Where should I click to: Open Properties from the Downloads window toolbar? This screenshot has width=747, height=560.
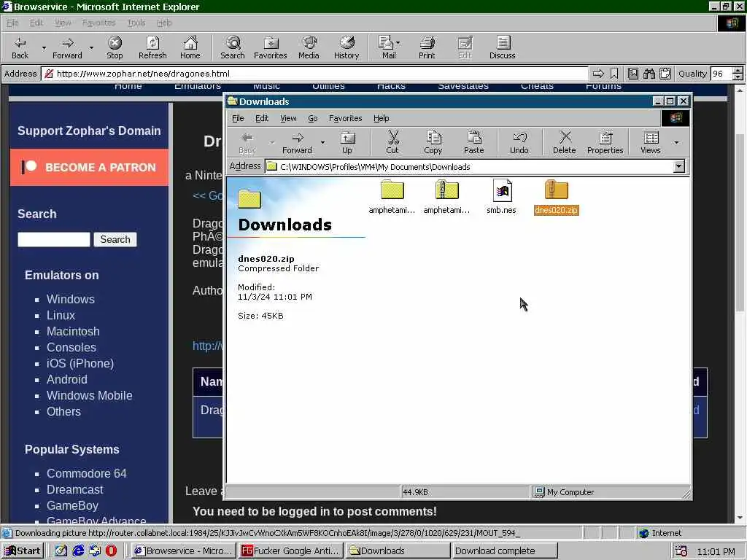[605, 142]
